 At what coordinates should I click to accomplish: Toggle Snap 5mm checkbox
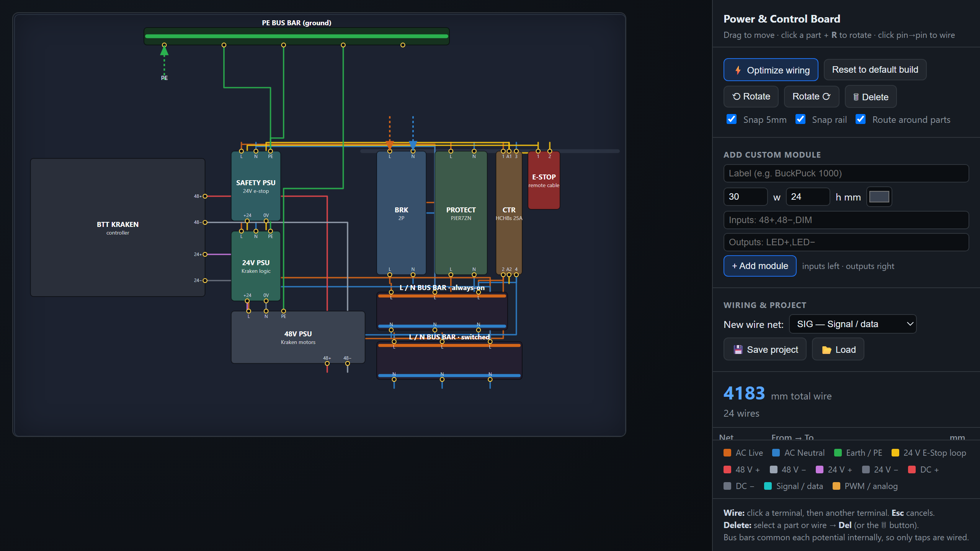pyautogui.click(x=732, y=119)
